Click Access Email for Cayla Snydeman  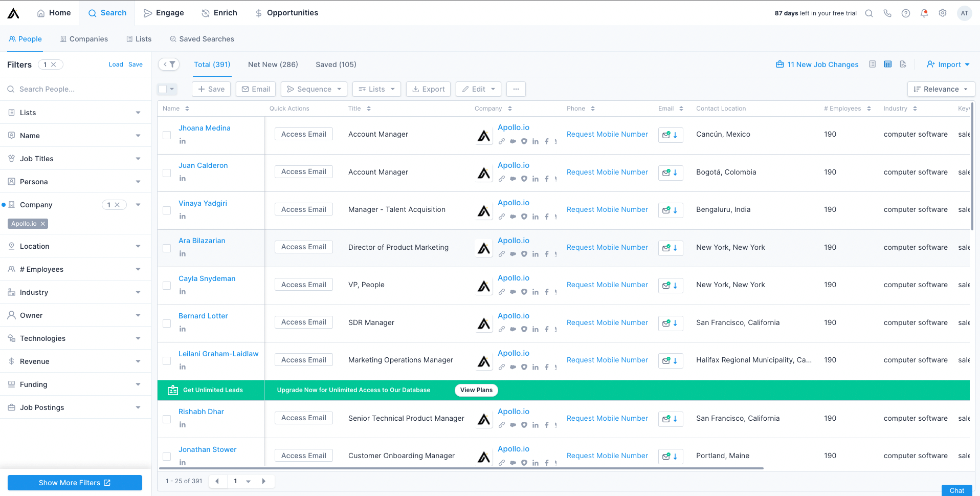pyautogui.click(x=303, y=284)
